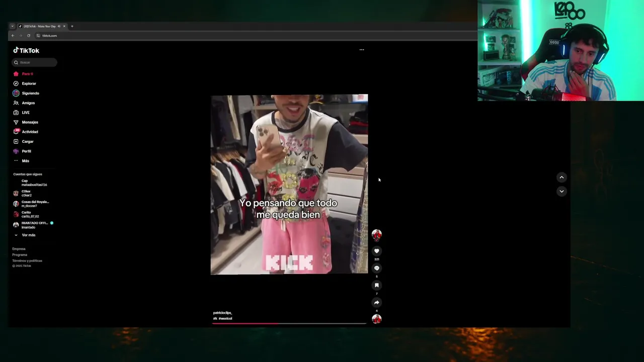The width and height of the screenshot is (644, 362).
Task: Open followed account m_doozer7
Action: point(31,204)
